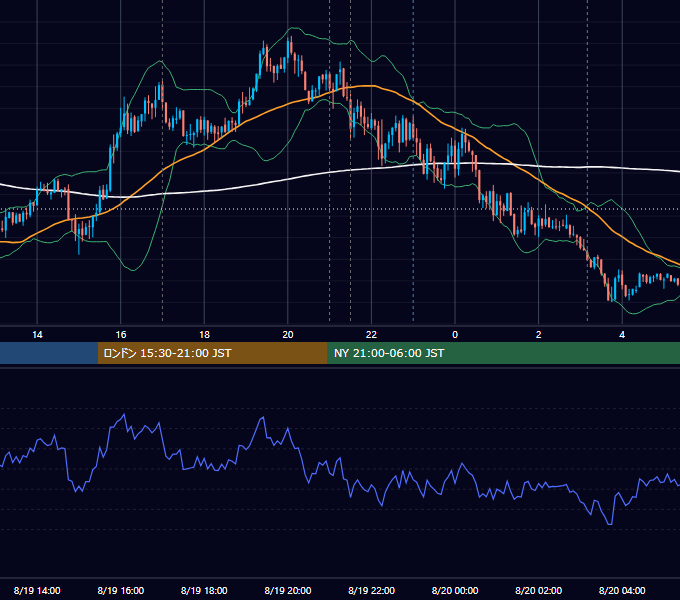This screenshot has width=680, height=600.
Task: Click the 8/19 20:00 date label
Action: pyautogui.click(x=288, y=590)
